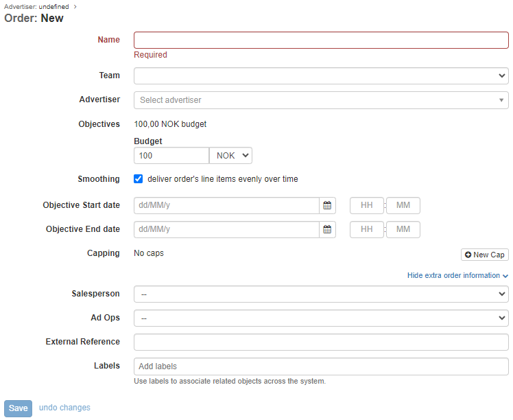Image resolution: width=513 pixels, height=420 pixels.
Task: Toggle the Smoothing deliver evenly checkbox
Action: pyautogui.click(x=139, y=179)
